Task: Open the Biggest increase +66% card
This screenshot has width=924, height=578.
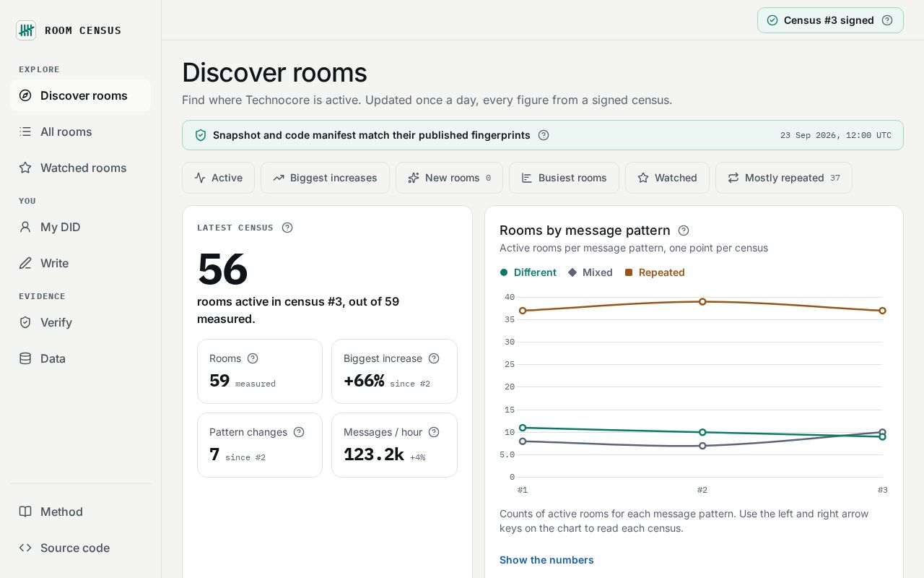Action: [x=394, y=371]
